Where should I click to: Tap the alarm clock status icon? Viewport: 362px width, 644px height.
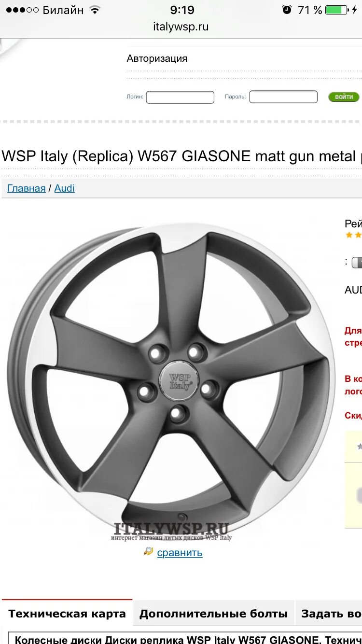[287, 10]
